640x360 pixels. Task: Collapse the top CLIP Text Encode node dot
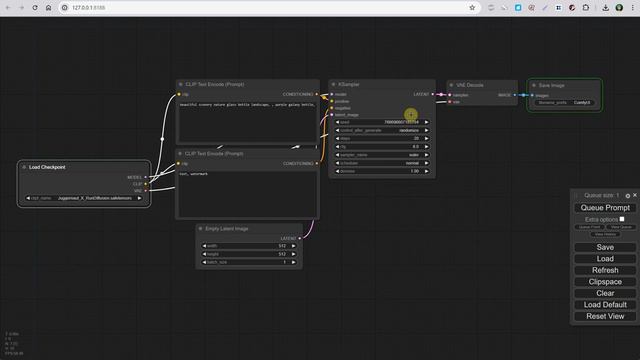click(x=181, y=84)
